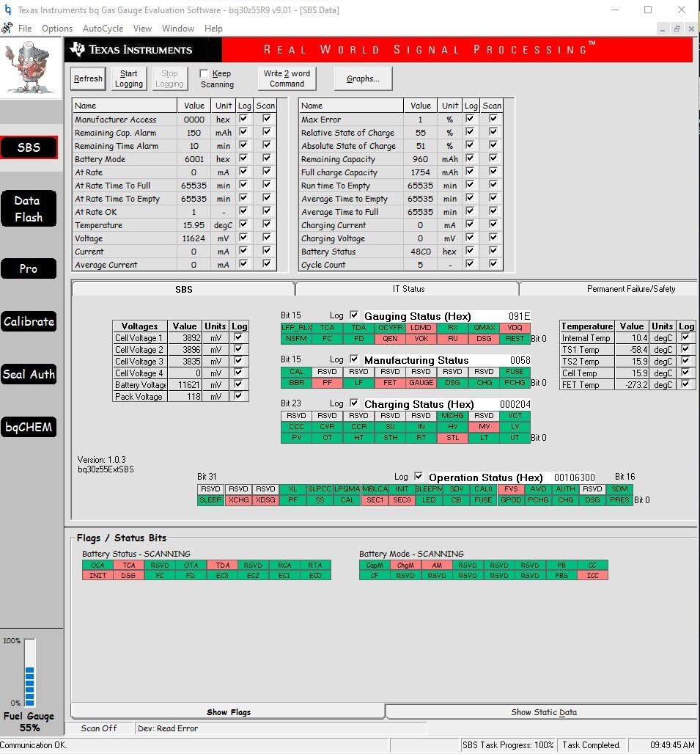Click the bq app icon in the title bar
This screenshot has height=754, width=700.
coord(7,10)
